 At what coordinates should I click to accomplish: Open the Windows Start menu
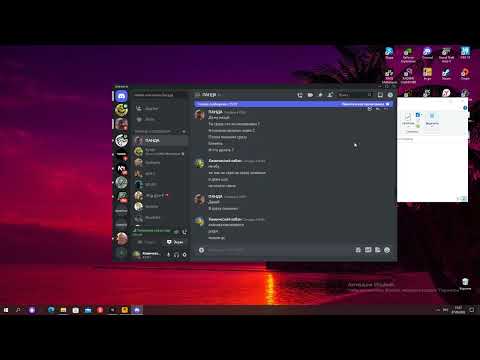[6, 310]
